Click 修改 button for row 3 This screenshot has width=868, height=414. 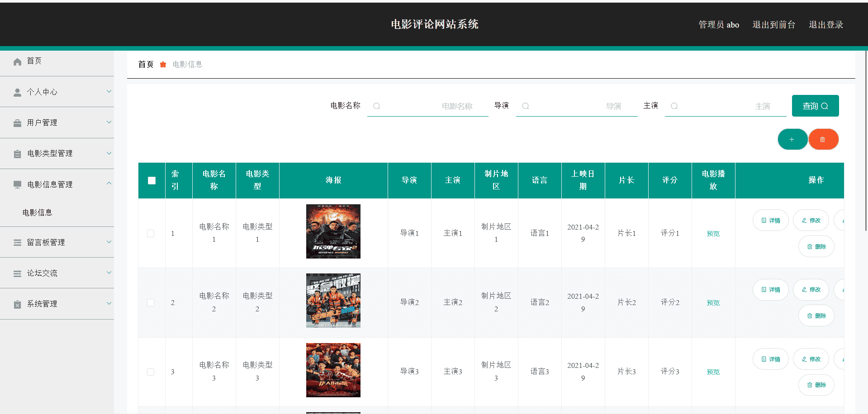click(811, 359)
